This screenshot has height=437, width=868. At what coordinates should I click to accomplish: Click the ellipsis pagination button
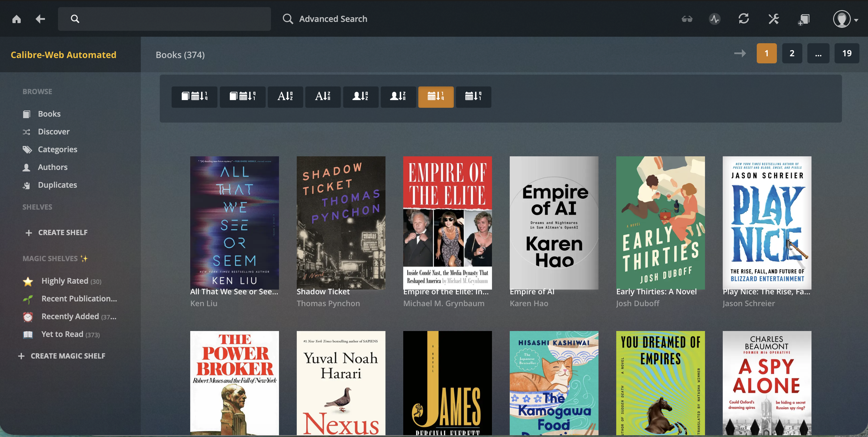(818, 53)
